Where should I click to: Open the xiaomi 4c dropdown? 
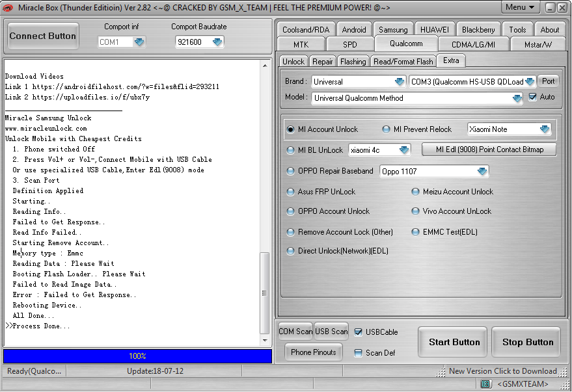coord(404,150)
